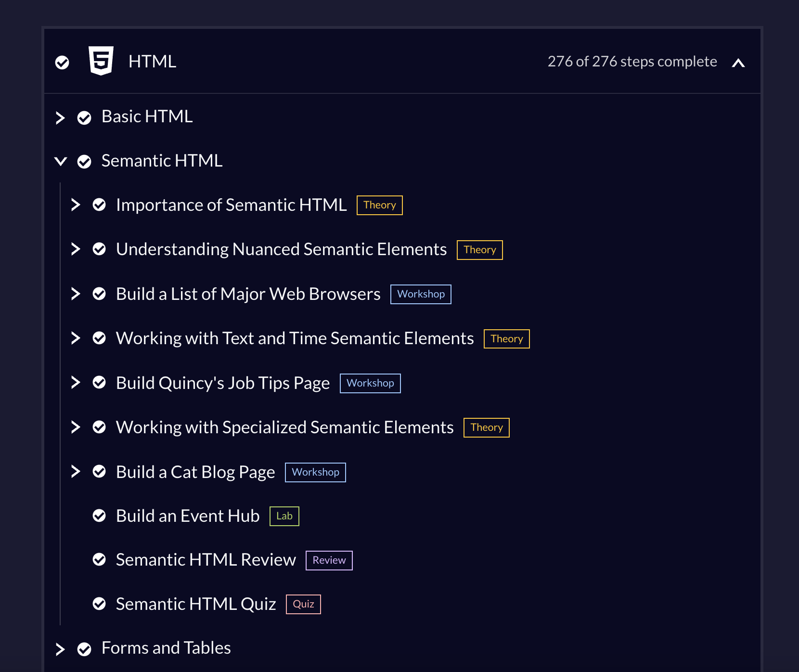Click the Workshop tag on Quincy's Job Tips
This screenshot has width=799, height=672.
pos(370,383)
